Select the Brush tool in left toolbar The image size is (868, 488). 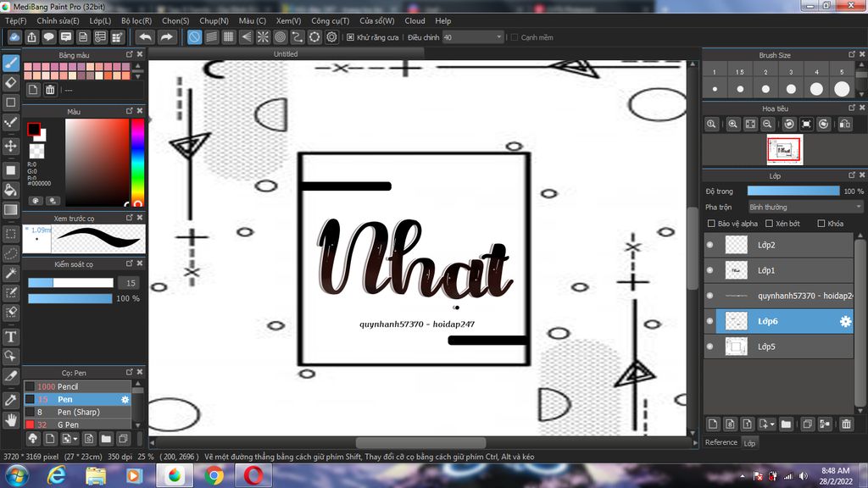pos(10,63)
